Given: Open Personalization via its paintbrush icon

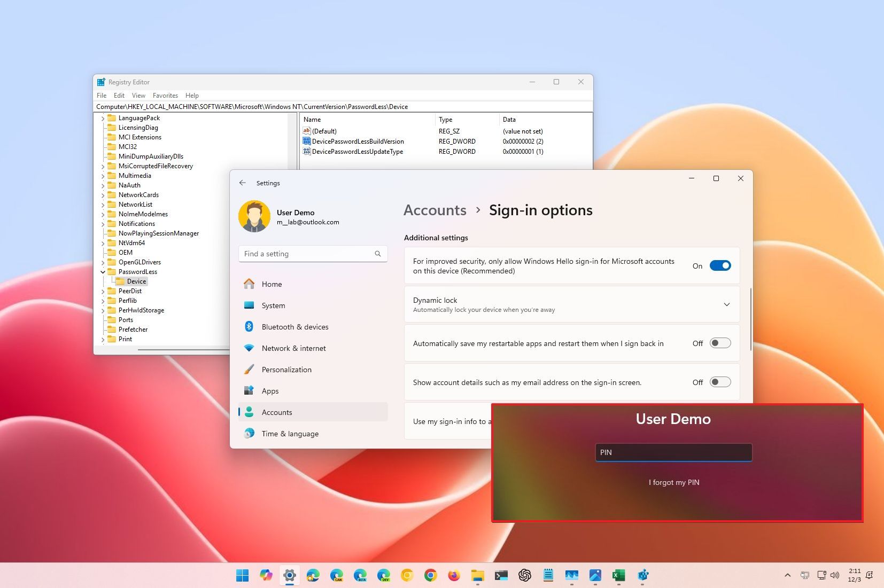Looking at the screenshot, I should coord(250,369).
